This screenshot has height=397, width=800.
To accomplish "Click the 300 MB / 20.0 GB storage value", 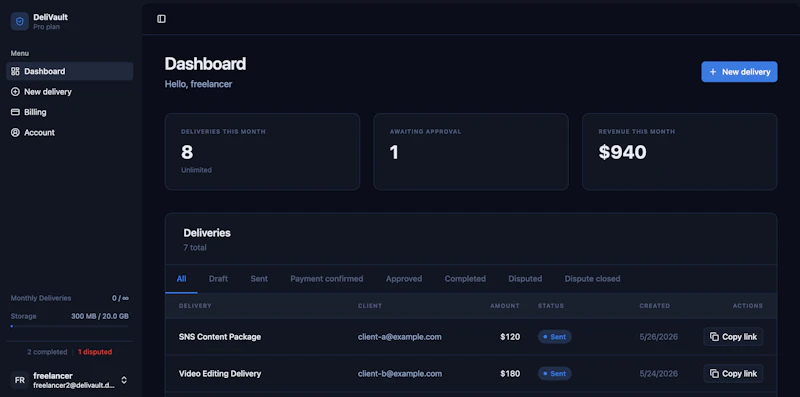I will pyautogui.click(x=99, y=316).
